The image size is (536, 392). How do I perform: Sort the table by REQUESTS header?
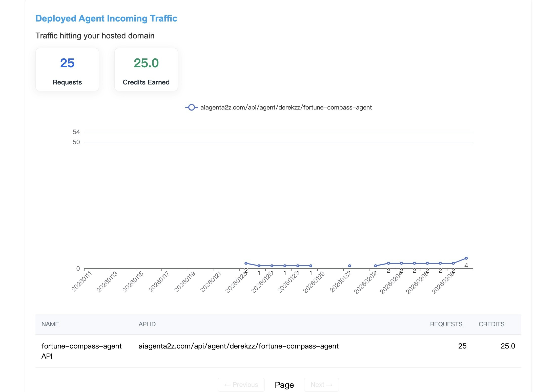pos(446,324)
